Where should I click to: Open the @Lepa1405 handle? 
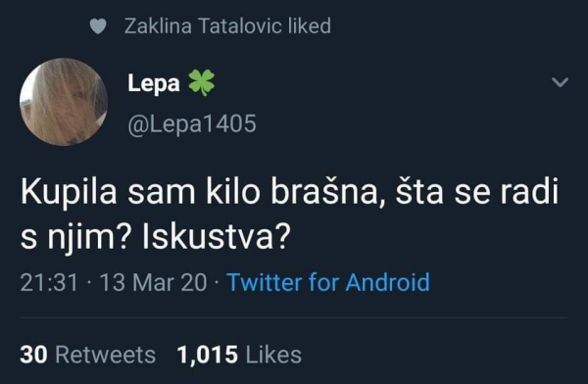click(x=192, y=123)
